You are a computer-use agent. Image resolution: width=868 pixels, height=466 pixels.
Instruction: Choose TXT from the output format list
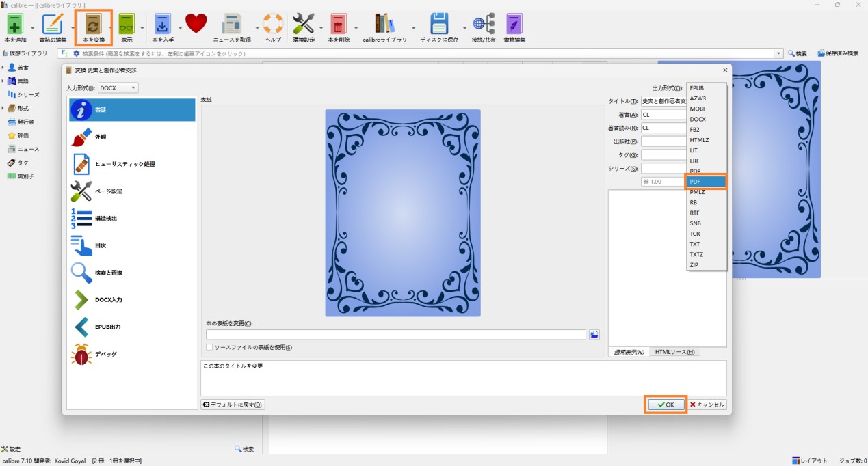(707, 244)
